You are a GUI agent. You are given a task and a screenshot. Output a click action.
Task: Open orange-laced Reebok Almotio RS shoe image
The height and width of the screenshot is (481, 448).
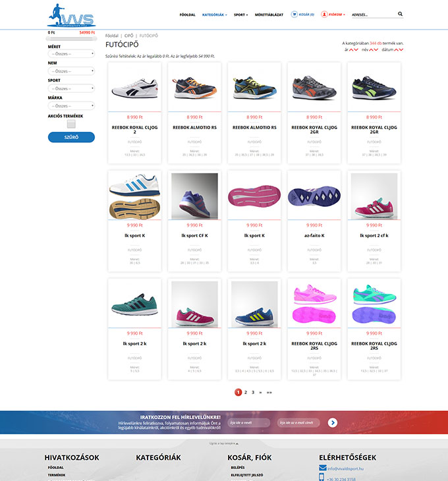(x=194, y=88)
